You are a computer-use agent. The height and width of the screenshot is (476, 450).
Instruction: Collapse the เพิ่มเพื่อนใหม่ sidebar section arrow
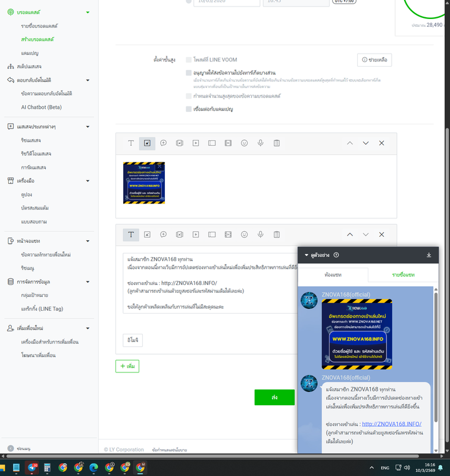[87, 328]
